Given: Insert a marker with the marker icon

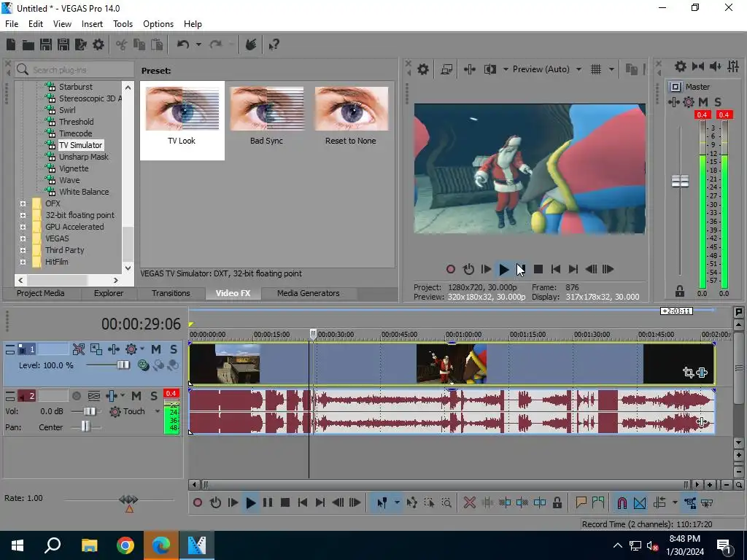Looking at the screenshot, I should coord(581,502).
